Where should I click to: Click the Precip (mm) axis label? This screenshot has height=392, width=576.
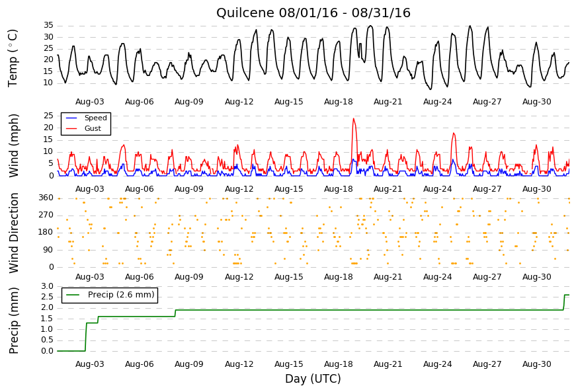[13, 321]
